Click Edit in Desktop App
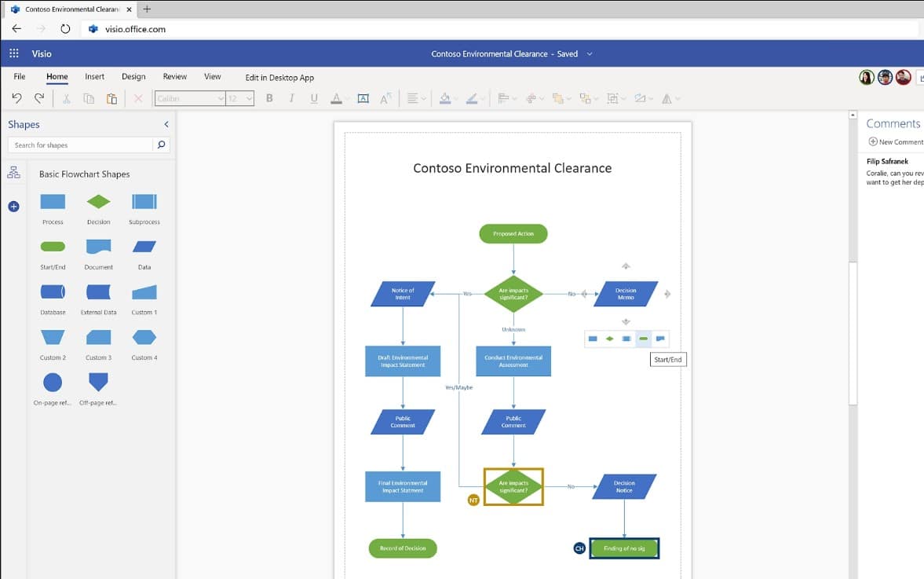Screen dimensions: 924x579 tap(279, 77)
